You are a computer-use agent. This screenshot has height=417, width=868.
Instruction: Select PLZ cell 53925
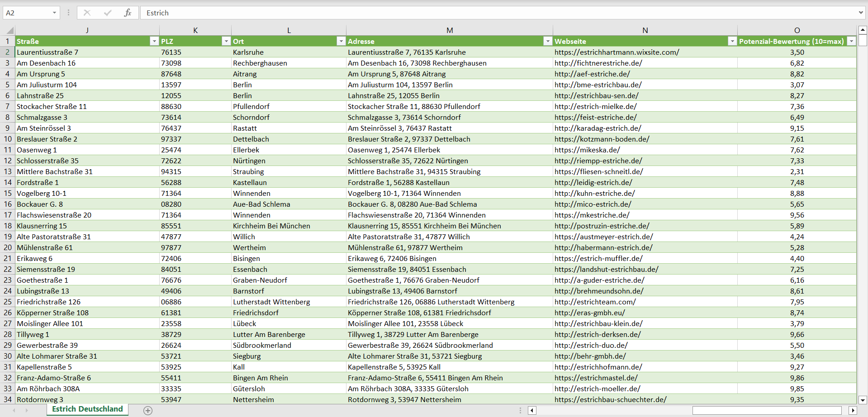tap(195, 367)
